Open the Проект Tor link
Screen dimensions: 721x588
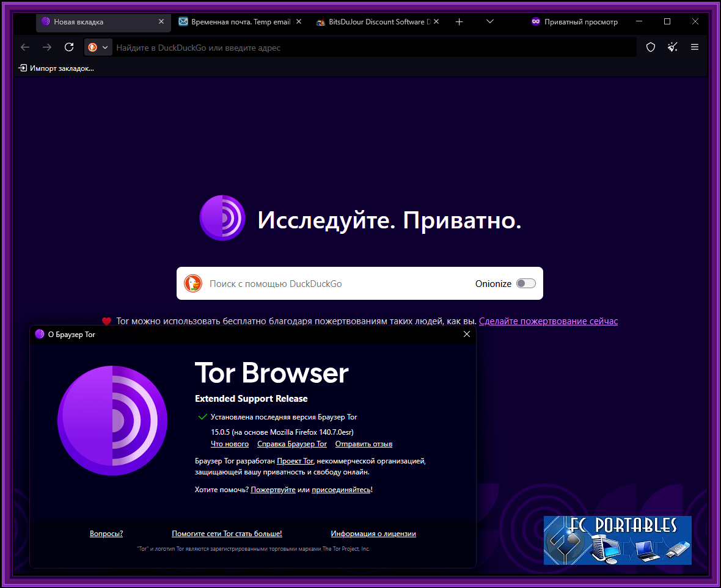point(295,461)
